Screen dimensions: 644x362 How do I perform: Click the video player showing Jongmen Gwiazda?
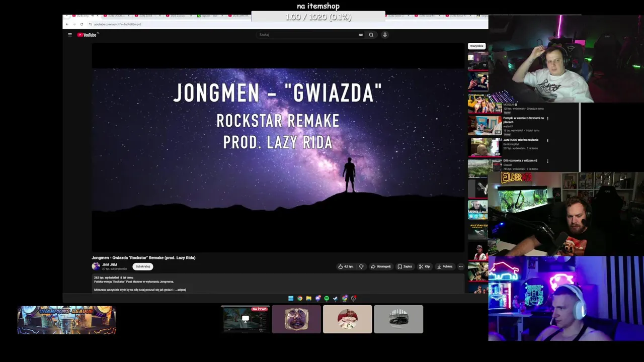coord(278,147)
